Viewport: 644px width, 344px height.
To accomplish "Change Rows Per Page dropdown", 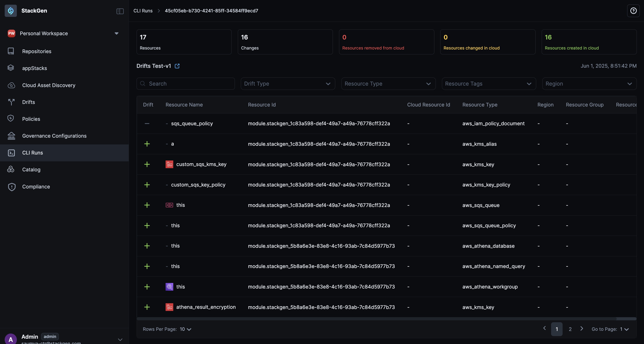I will 185,329.
